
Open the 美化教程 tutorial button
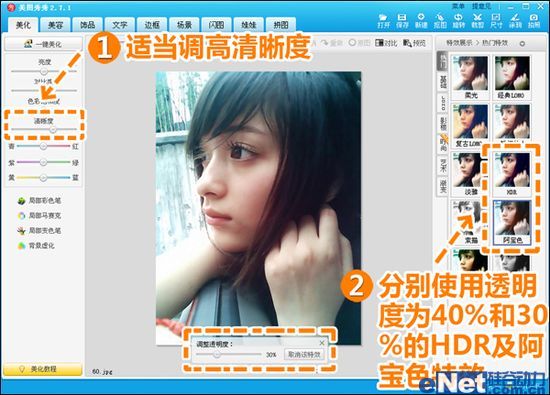(43, 369)
